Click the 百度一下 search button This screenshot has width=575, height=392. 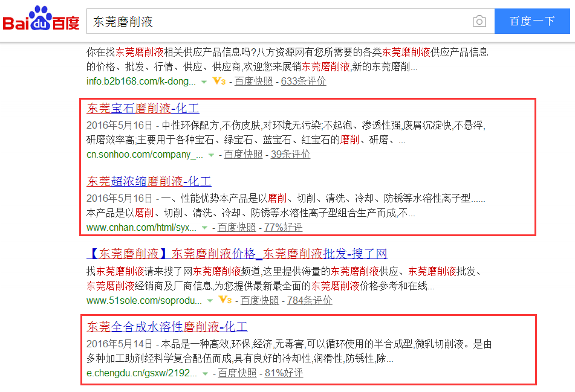click(532, 21)
